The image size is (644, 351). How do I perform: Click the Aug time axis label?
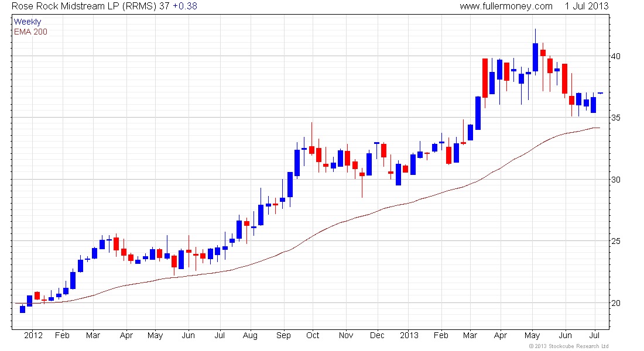point(250,336)
